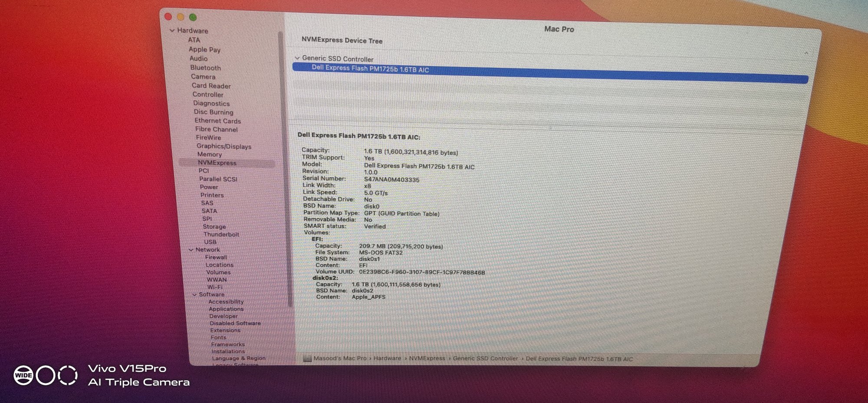This screenshot has width=868, height=403.
Task: Show Ethernet Cards details
Action: [217, 121]
